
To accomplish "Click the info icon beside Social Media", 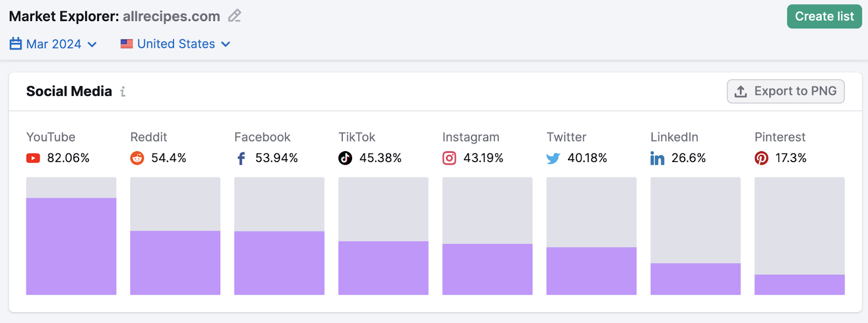I will click(x=122, y=92).
